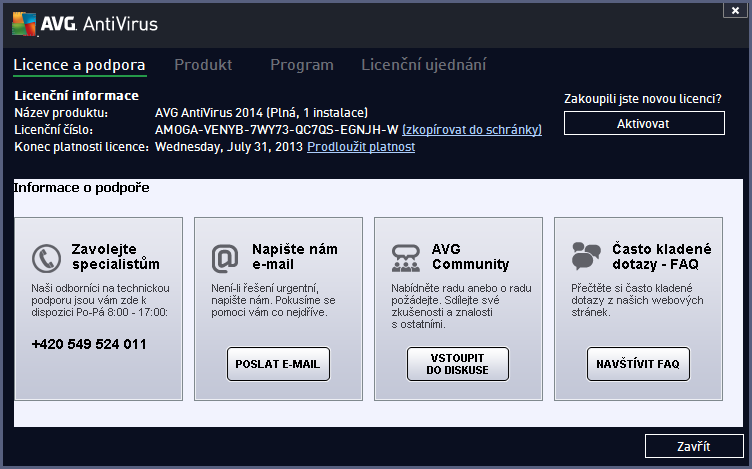Click the AVG Community people icon

point(406,258)
